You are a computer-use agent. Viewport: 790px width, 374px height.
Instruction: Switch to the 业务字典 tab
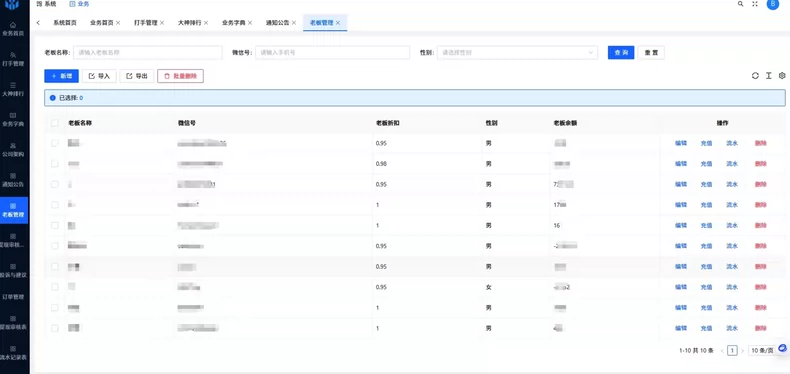(x=233, y=23)
